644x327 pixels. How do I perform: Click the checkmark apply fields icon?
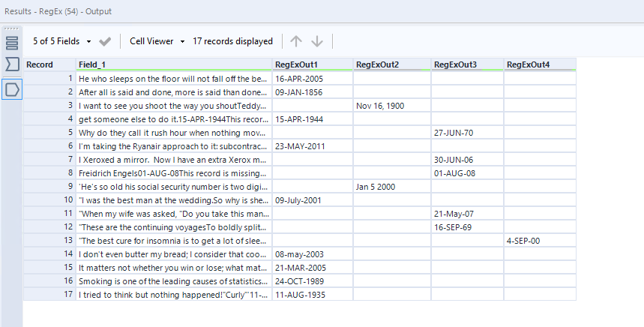pos(105,41)
